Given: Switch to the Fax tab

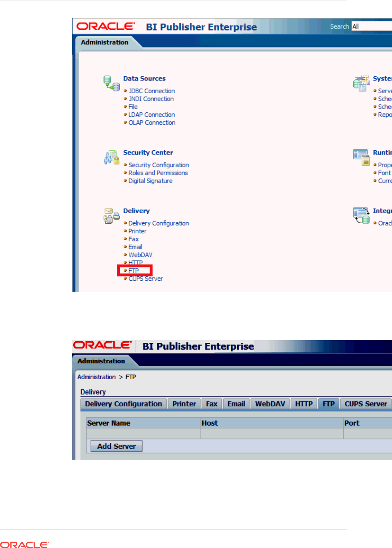Looking at the screenshot, I should coord(212,404).
